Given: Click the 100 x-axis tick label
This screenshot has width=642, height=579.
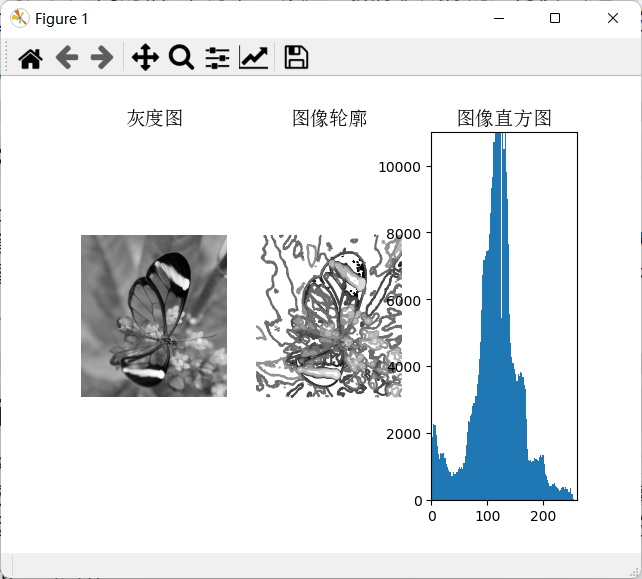Looking at the screenshot, I should point(488,516).
